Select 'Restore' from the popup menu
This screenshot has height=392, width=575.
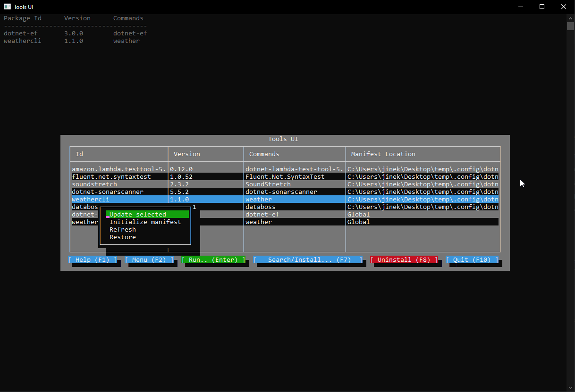point(123,237)
